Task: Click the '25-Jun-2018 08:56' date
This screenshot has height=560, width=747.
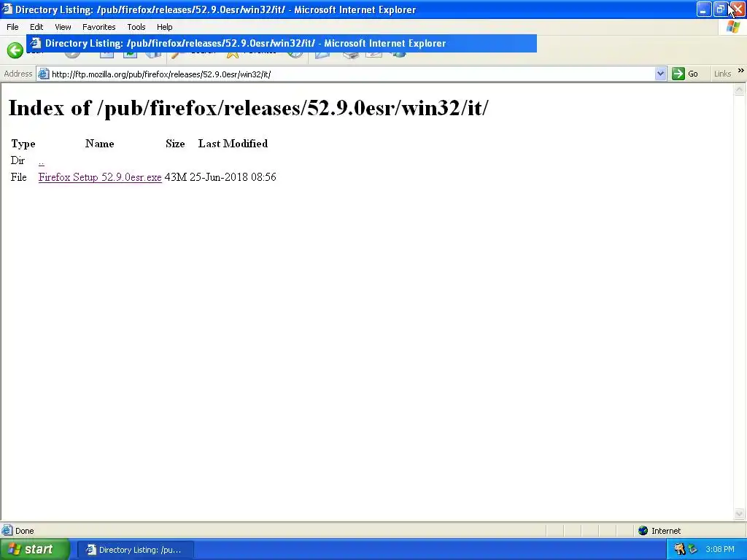Action: coord(233,177)
